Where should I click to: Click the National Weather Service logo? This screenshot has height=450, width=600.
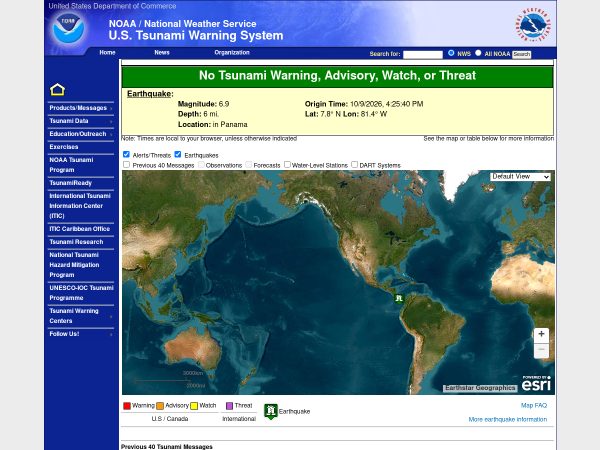(x=533, y=25)
